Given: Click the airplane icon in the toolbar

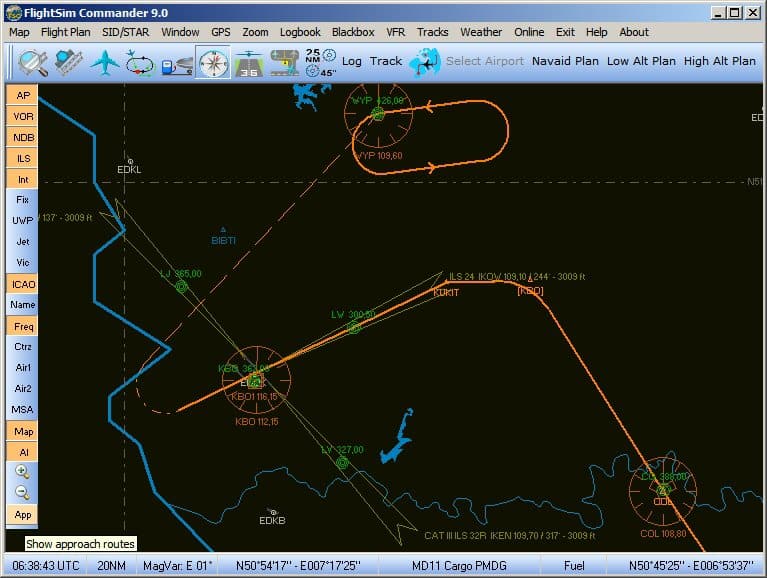Looking at the screenshot, I should (104, 62).
